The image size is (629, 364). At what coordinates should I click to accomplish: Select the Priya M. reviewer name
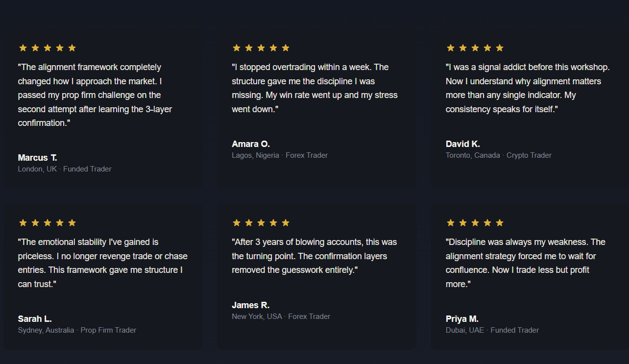coord(462,319)
